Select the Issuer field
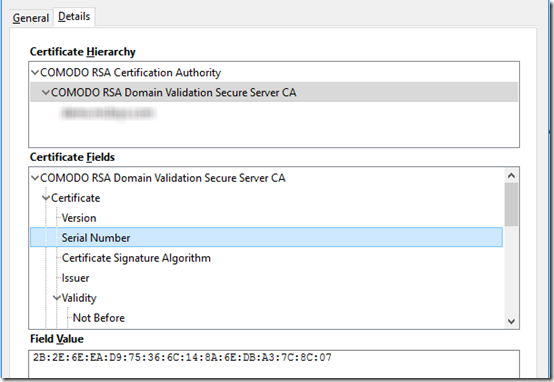 pos(75,278)
